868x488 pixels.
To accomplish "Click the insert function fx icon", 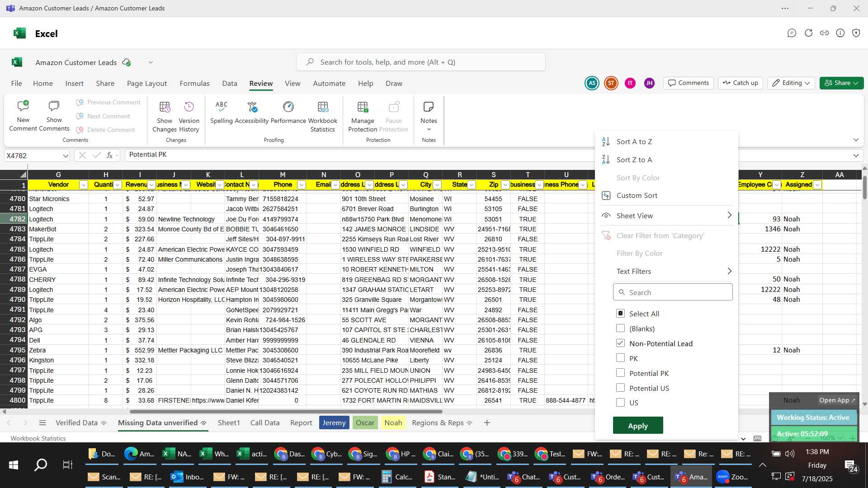I will coord(109,155).
